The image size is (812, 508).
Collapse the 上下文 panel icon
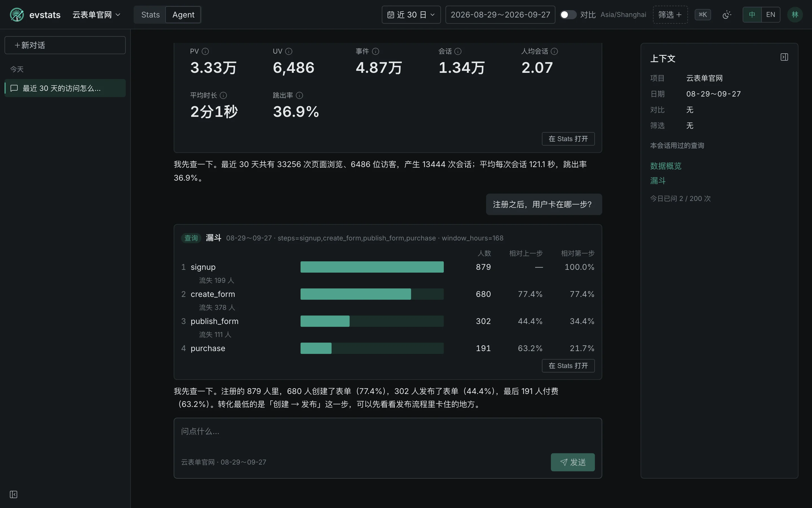(x=784, y=57)
